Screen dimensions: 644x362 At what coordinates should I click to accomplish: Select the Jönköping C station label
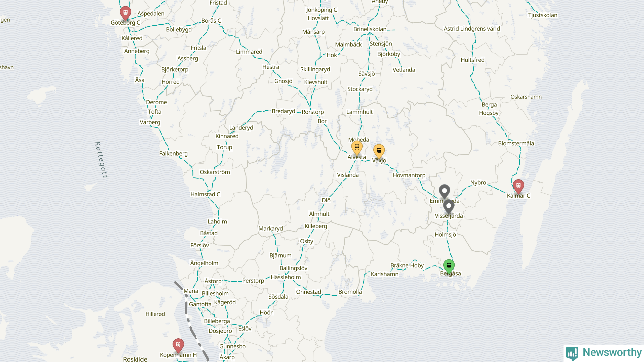point(321,10)
